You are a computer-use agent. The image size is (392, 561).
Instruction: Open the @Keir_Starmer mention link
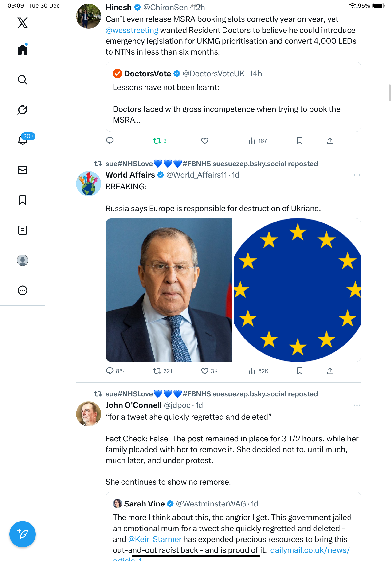click(154, 539)
